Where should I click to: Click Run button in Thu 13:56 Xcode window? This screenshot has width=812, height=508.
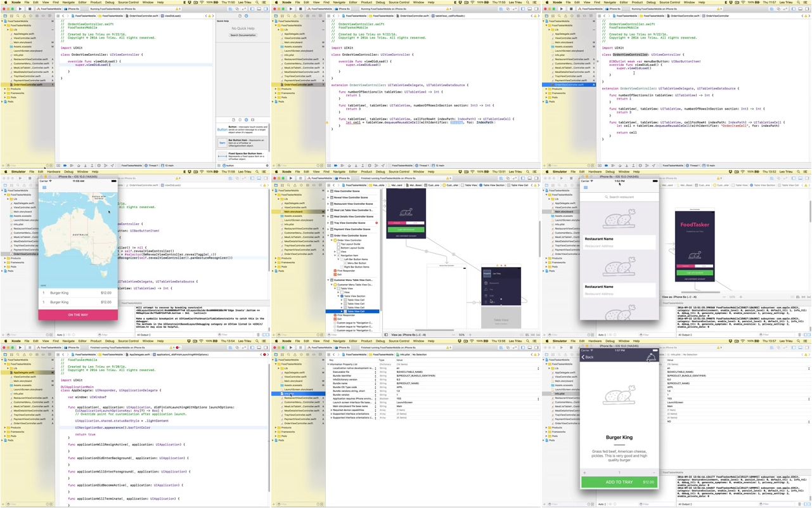tap(291, 348)
